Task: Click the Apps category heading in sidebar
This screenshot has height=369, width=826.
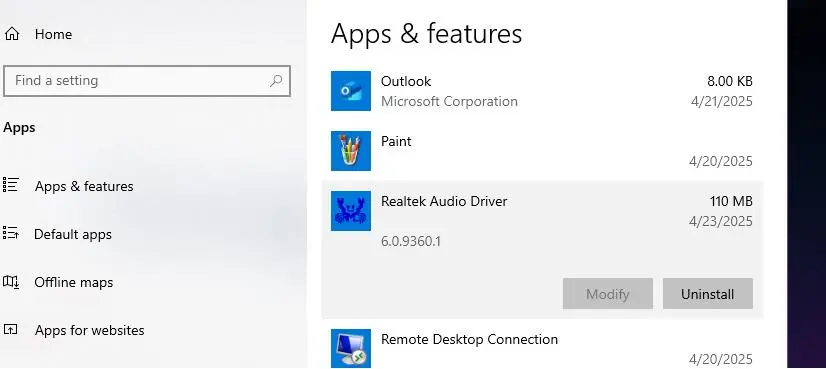Action: (x=19, y=128)
